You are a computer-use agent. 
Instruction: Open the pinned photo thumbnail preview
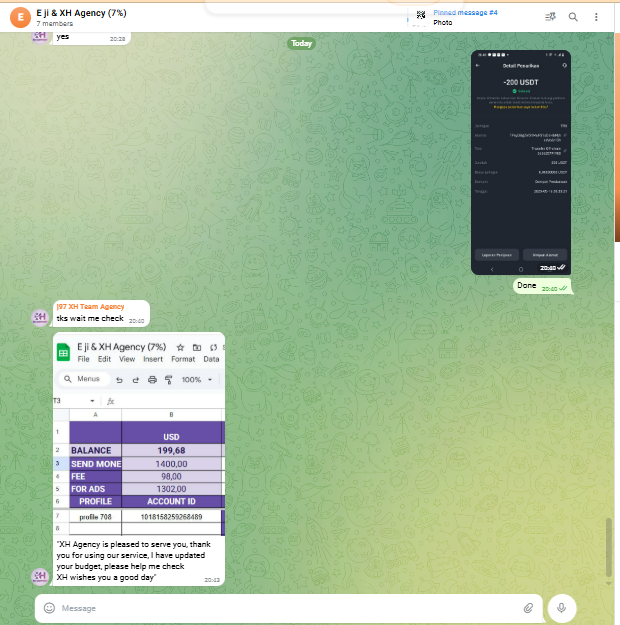coord(421,17)
